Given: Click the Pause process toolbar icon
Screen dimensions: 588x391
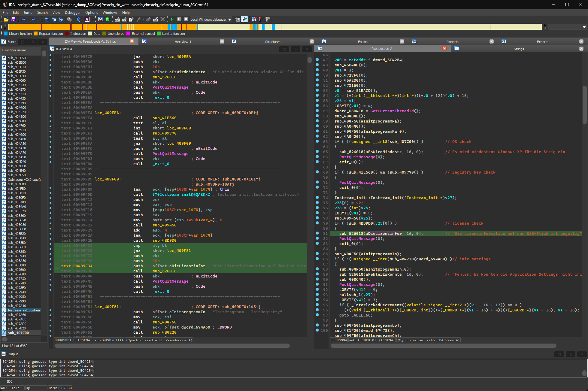Looking at the screenshot, I should coord(179,19).
